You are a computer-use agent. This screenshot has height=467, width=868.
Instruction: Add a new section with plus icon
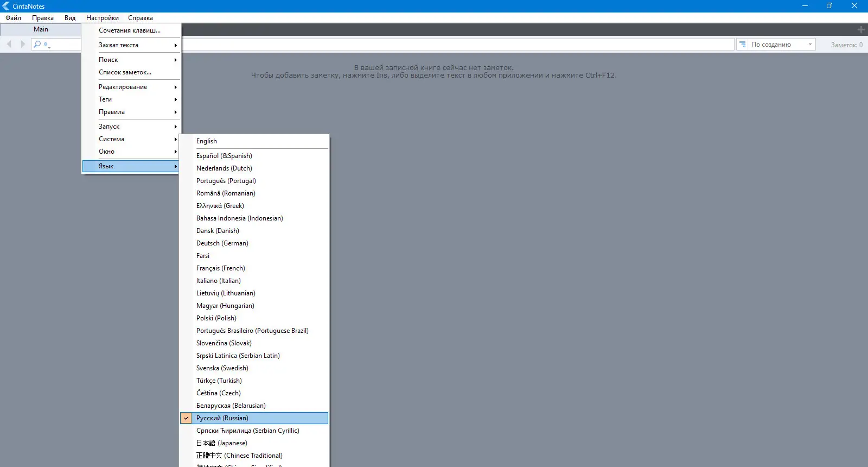[x=861, y=30]
